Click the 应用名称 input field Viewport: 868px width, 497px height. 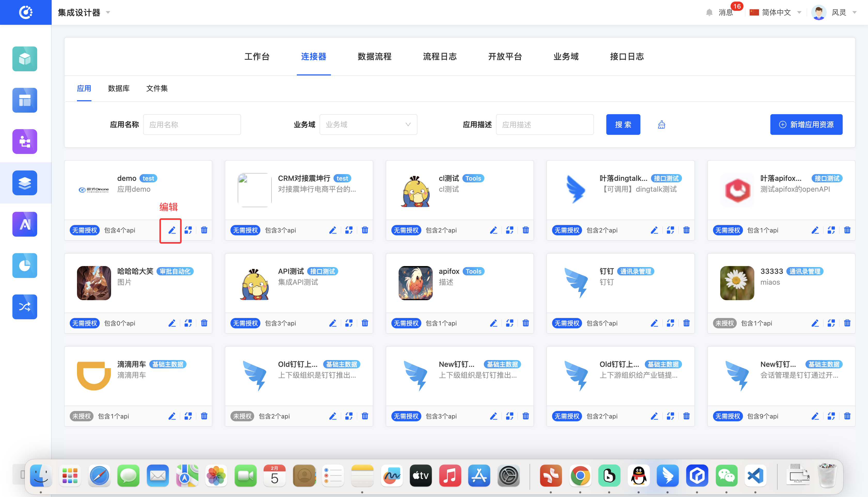(192, 125)
